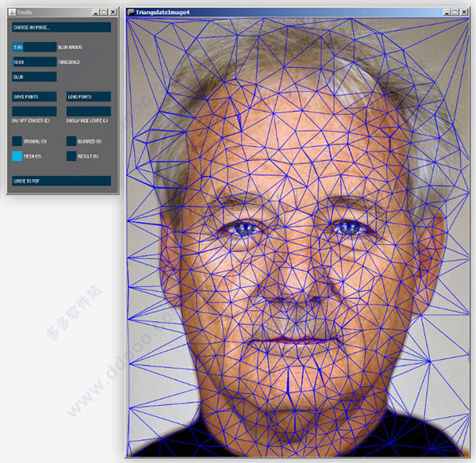Image resolution: width=476 pixels, height=463 pixels.
Task: Toggle the On/Off Eraser bar
Action: [x=34, y=111]
